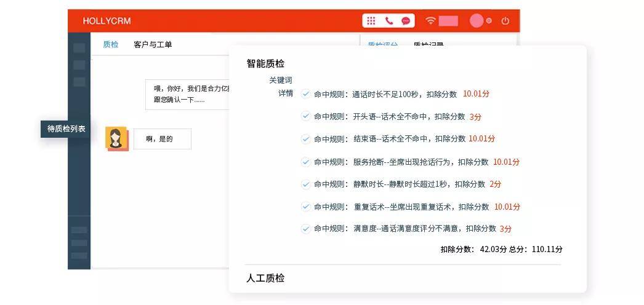Switch to the 质检 tab

(x=111, y=44)
